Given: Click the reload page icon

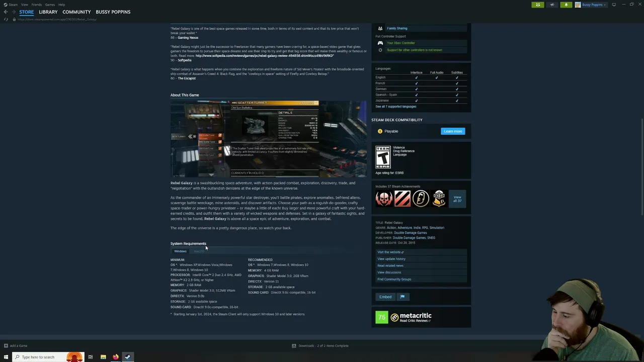Looking at the screenshot, I should [x=6, y=19].
